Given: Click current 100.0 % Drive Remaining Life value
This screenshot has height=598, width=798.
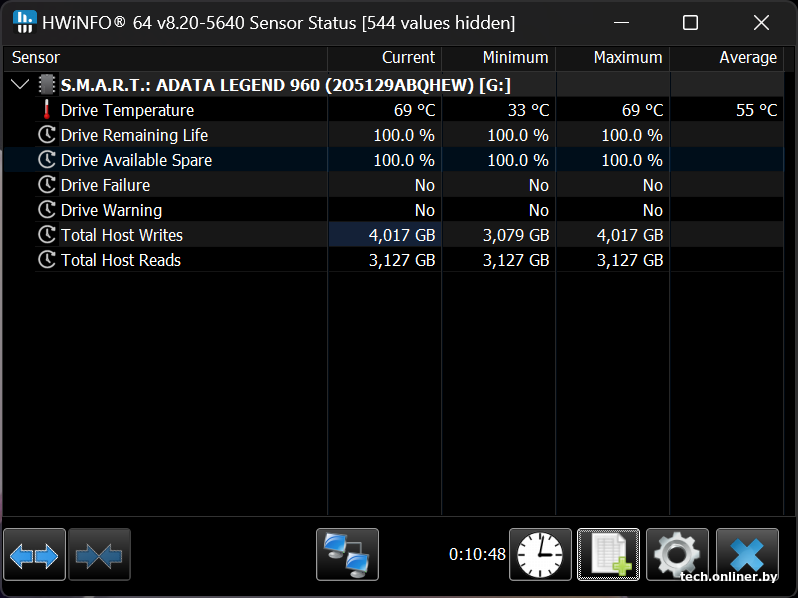Looking at the screenshot, I should [x=404, y=135].
